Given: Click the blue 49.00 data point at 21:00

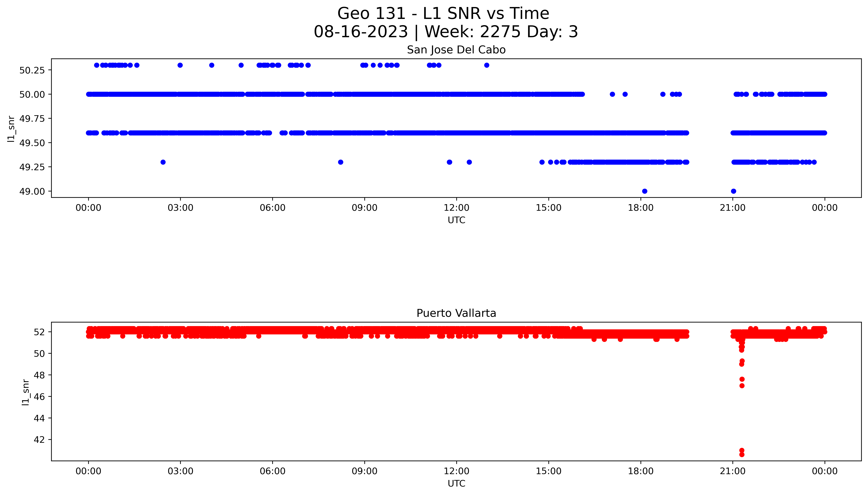Looking at the screenshot, I should click(734, 191).
